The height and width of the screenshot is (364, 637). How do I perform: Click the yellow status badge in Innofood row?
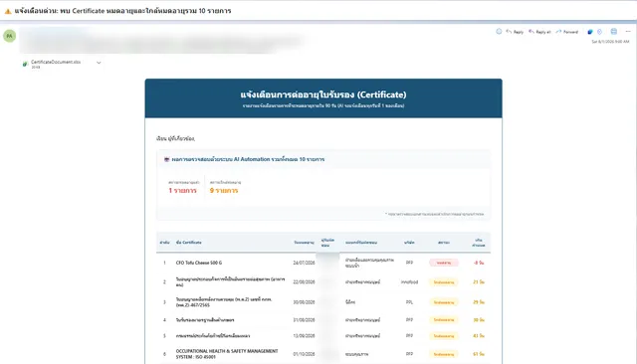(x=444, y=281)
